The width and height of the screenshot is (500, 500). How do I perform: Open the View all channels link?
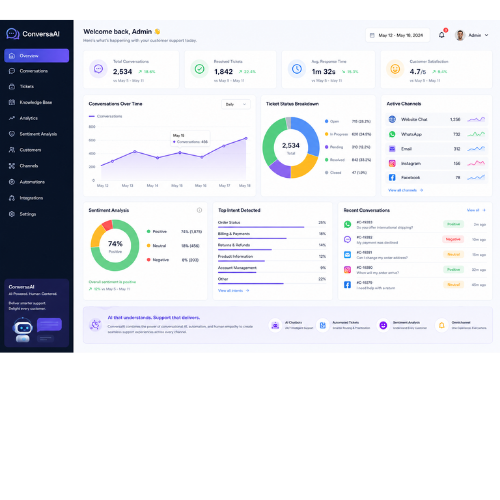click(405, 190)
